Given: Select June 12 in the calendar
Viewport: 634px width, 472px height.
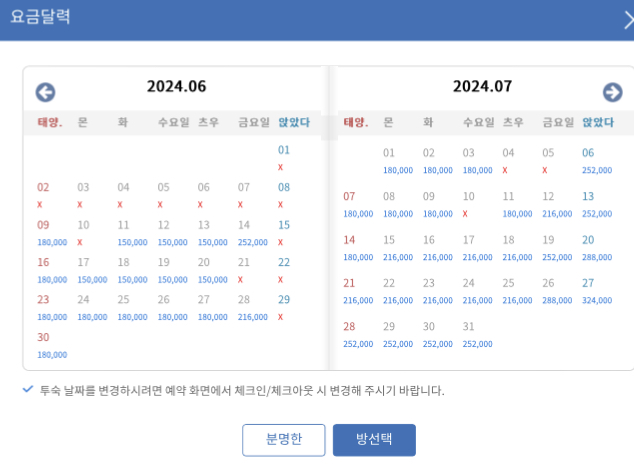Looking at the screenshot, I should (x=172, y=233).
